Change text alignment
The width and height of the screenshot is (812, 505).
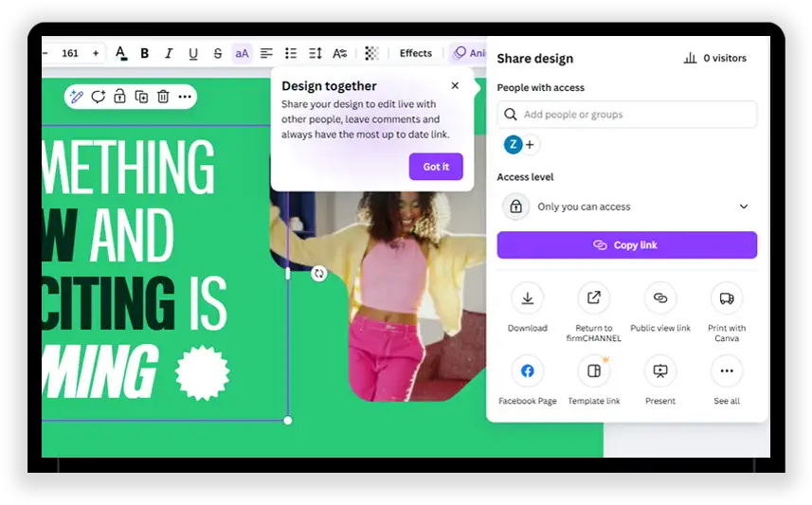click(x=266, y=53)
